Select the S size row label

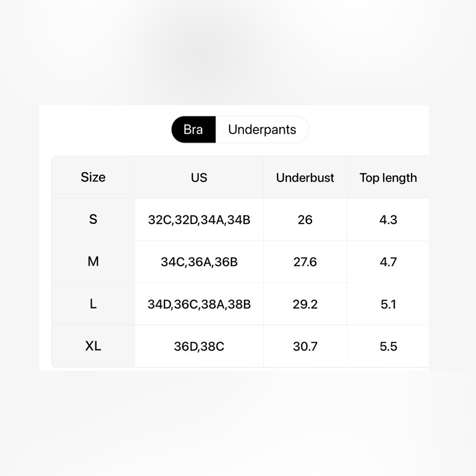93,219
